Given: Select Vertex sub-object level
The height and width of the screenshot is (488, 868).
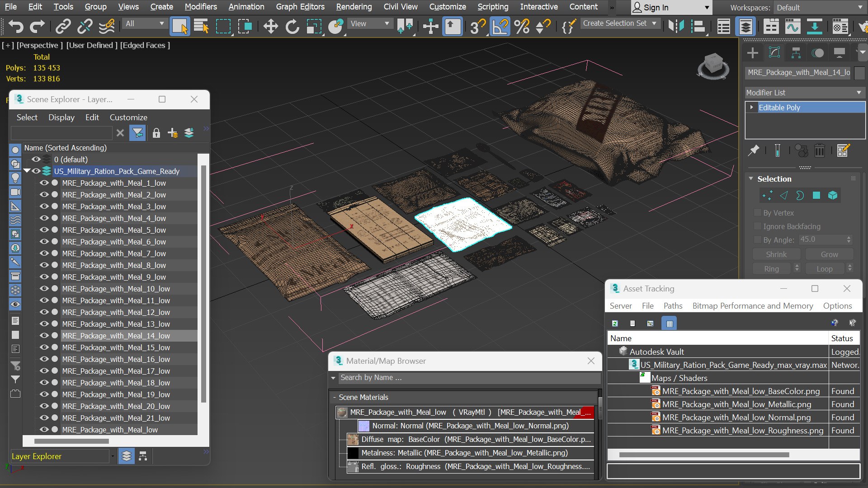Looking at the screenshot, I should [x=767, y=195].
